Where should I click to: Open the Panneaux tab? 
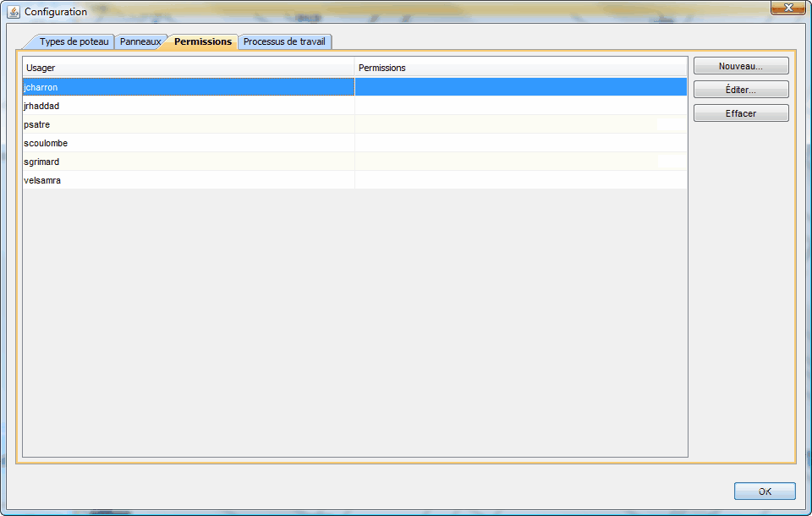coord(140,41)
